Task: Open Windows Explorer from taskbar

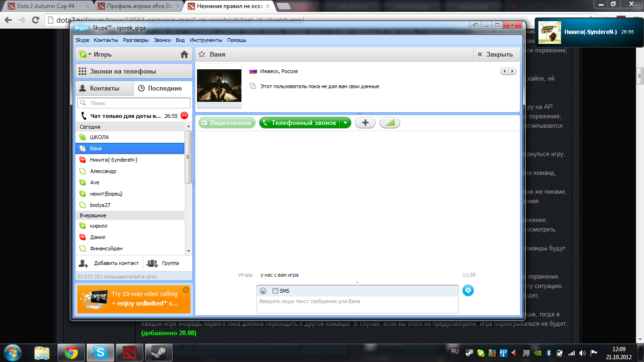Action: click(42, 352)
